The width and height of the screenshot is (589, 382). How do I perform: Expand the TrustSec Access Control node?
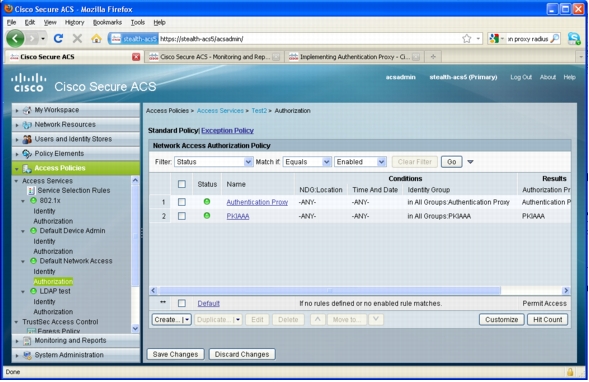coord(17,322)
